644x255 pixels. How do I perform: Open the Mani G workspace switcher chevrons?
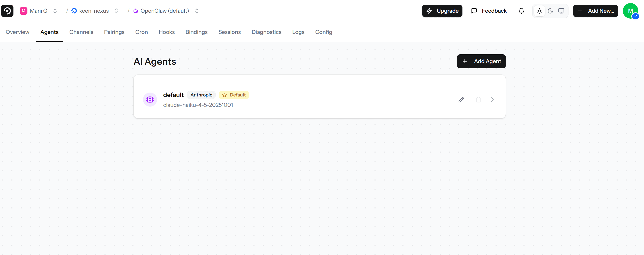coord(55,11)
